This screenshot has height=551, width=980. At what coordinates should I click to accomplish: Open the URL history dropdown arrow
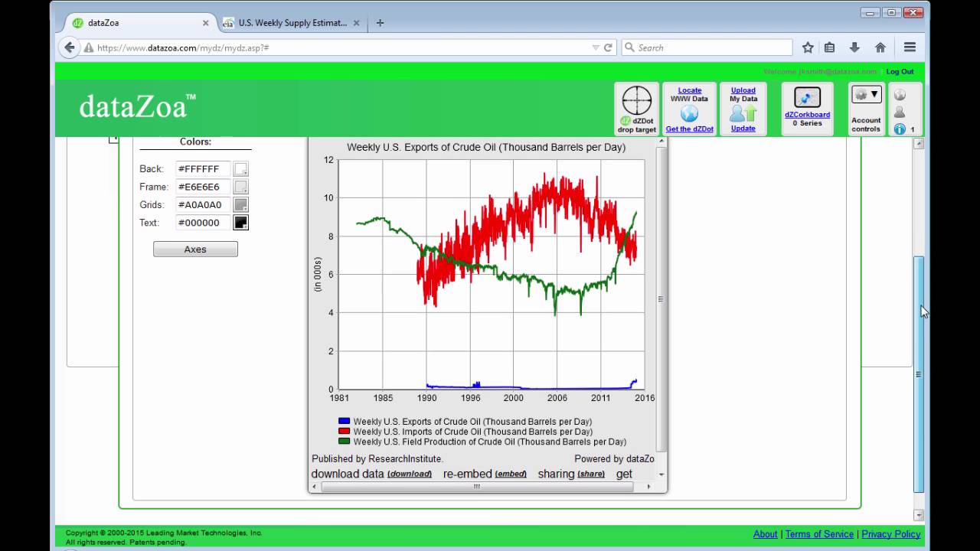[596, 47]
